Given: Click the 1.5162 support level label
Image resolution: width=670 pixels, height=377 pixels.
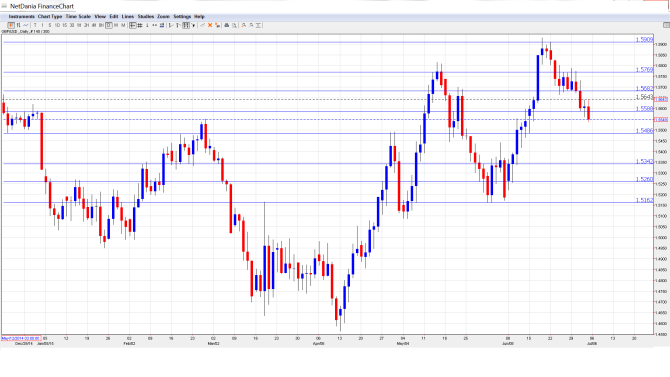Looking at the screenshot, I should click(x=644, y=200).
